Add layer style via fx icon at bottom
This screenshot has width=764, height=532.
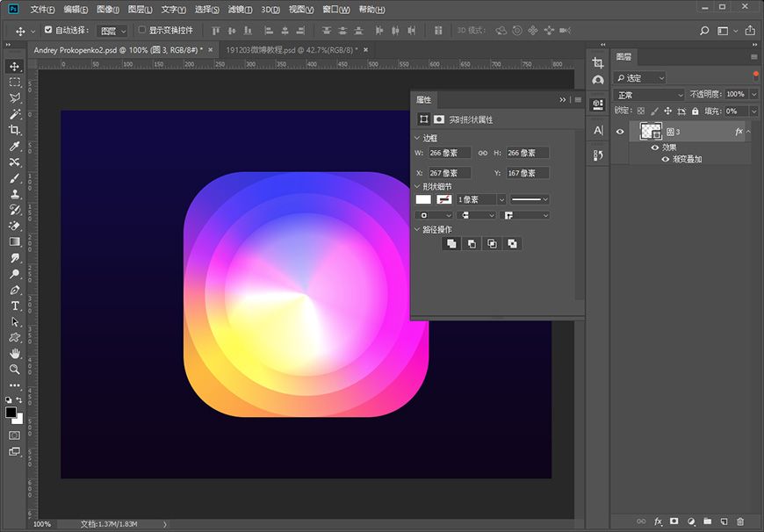point(658,521)
